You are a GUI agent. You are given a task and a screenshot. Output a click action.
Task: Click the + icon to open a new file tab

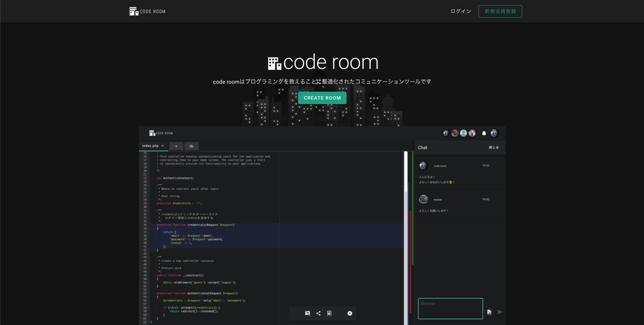tap(176, 146)
